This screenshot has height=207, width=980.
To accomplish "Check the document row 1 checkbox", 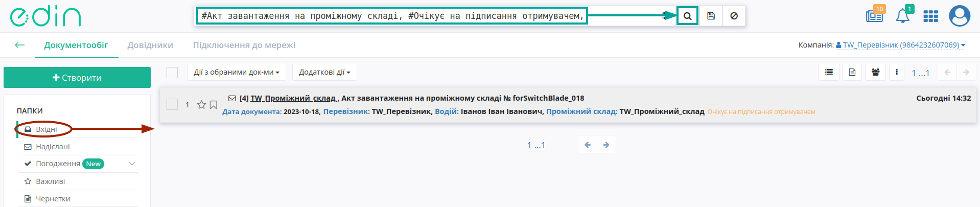I will click(x=172, y=104).
